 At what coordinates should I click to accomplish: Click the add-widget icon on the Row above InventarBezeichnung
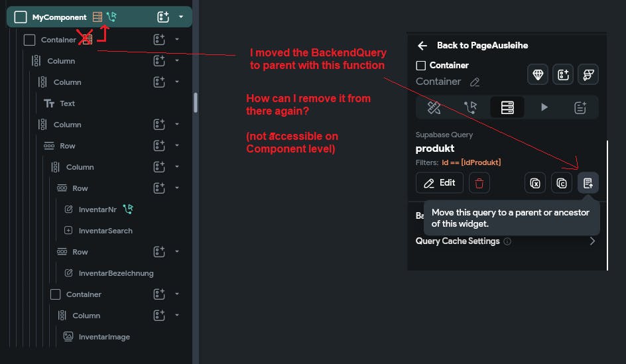tap(159, 252)
